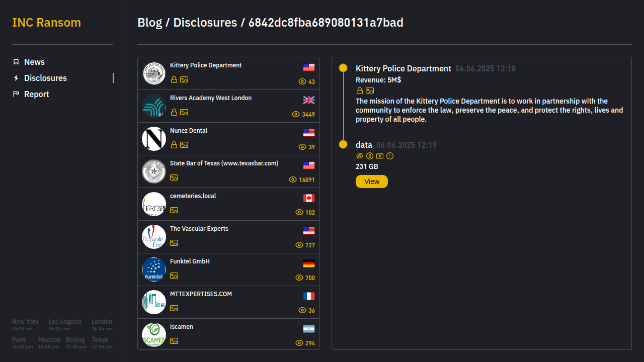
Task: Open the Funktel GmbH list entry
Action: [x=228, y=269]
